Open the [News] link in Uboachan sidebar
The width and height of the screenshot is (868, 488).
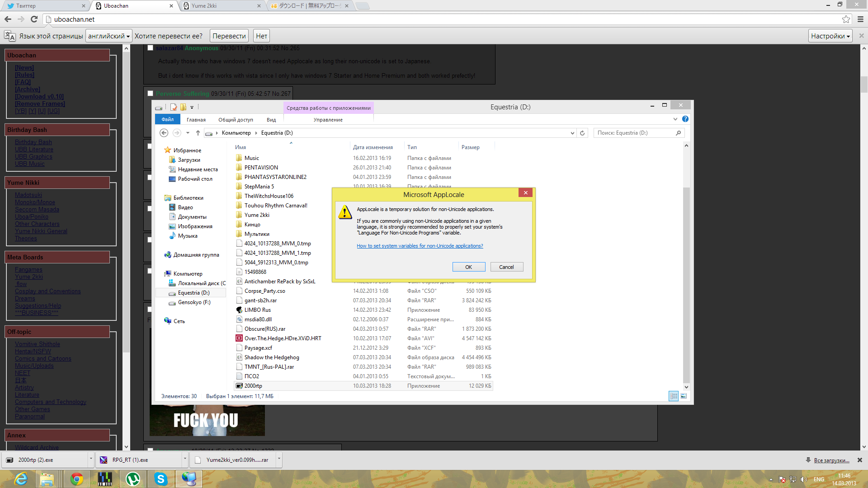(x=24, y=67)
